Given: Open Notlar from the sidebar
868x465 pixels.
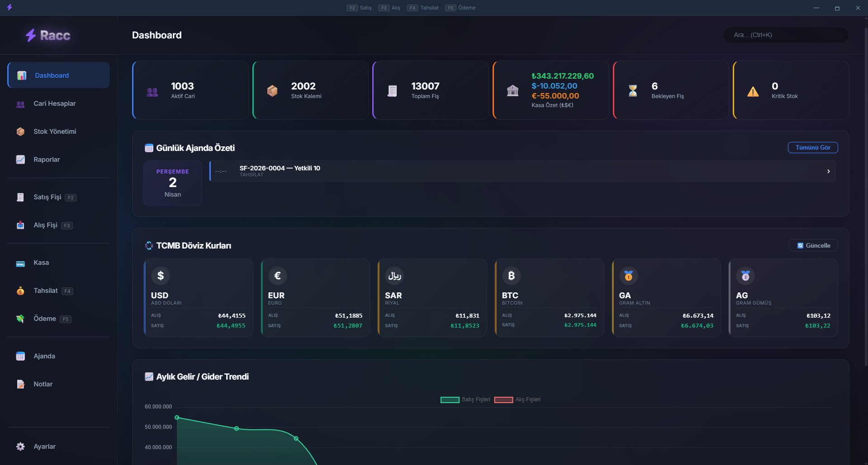Looking at the screenshot, I should [20, 384].
